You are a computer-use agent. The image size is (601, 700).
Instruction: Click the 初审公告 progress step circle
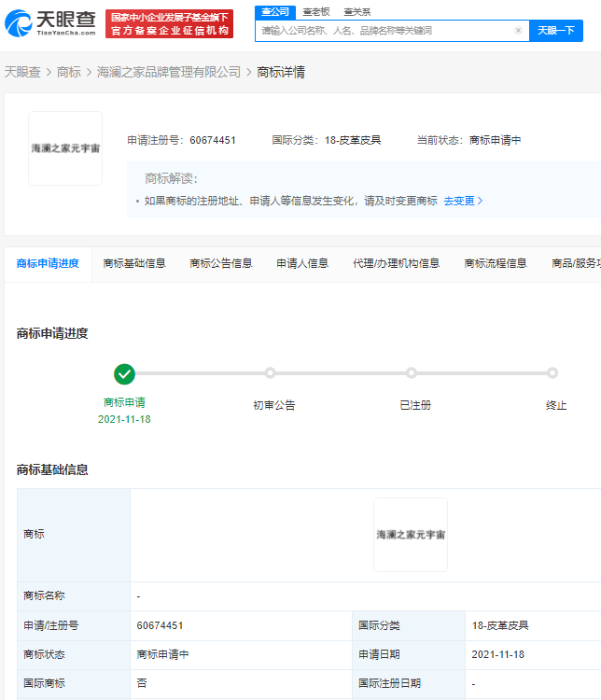tap(270, 372)
